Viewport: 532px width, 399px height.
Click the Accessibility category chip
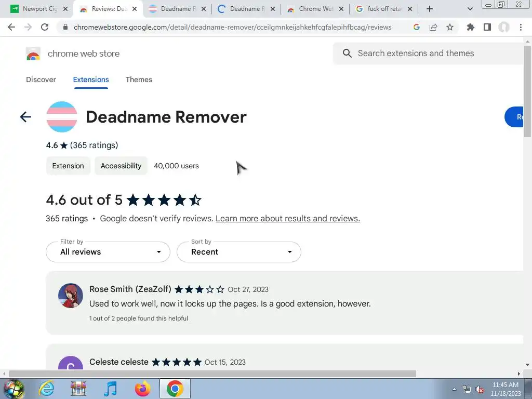click(x=121, y=166)
